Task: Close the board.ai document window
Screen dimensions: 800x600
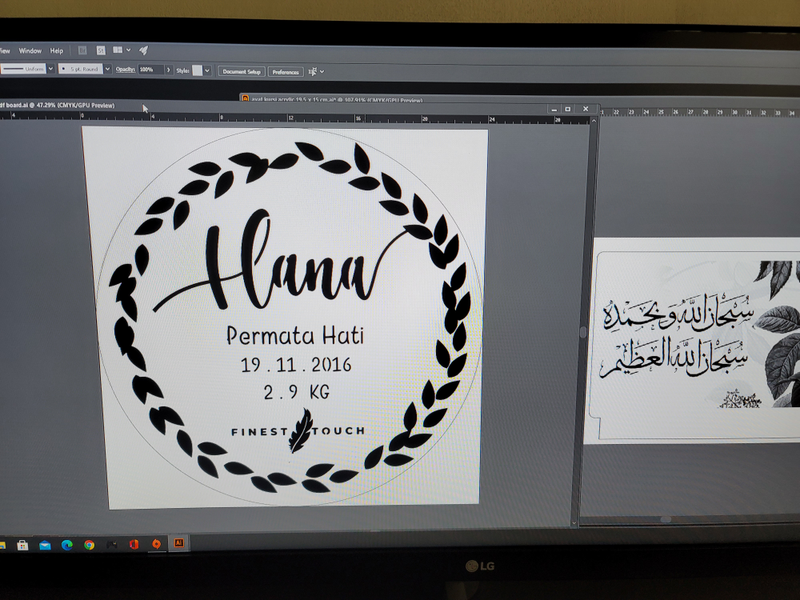Action: [x=586, y=109]
